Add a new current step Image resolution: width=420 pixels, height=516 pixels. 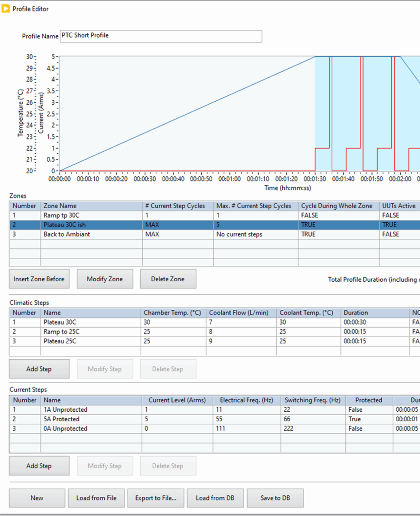[39, 466]
